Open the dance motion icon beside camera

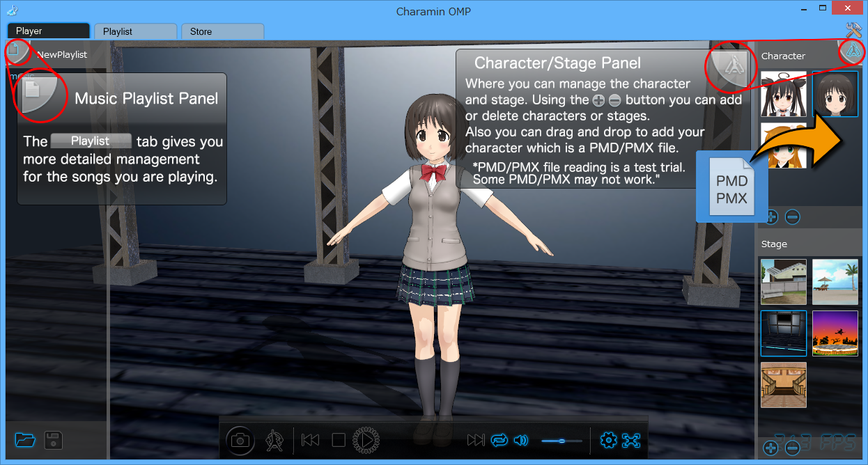tap(275, 440)
